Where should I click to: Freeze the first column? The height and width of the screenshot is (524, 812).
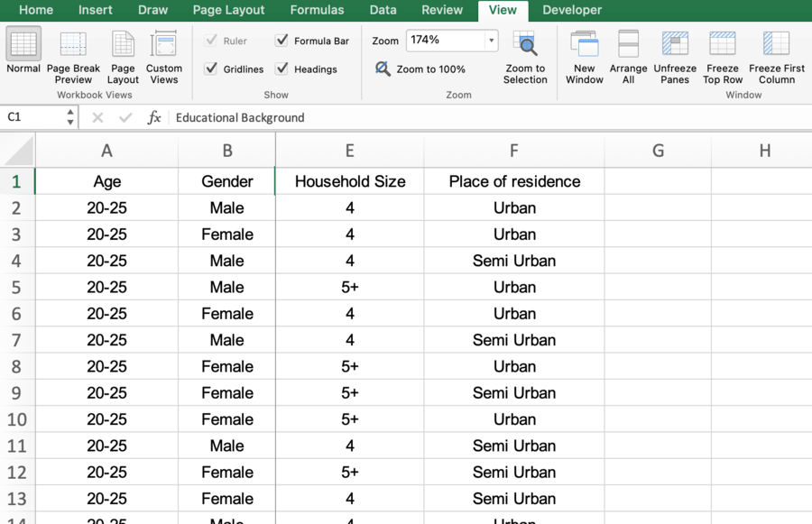[776, 45]
